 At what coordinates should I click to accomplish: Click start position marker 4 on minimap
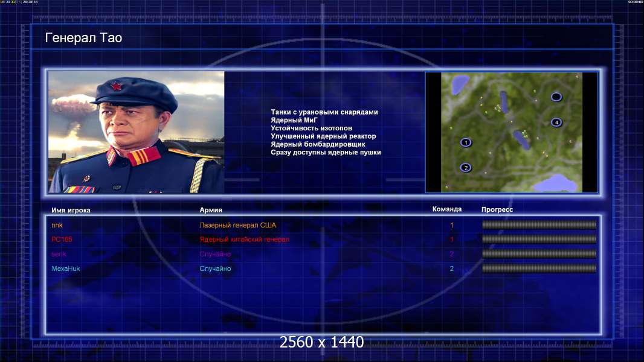coord(556,122)
